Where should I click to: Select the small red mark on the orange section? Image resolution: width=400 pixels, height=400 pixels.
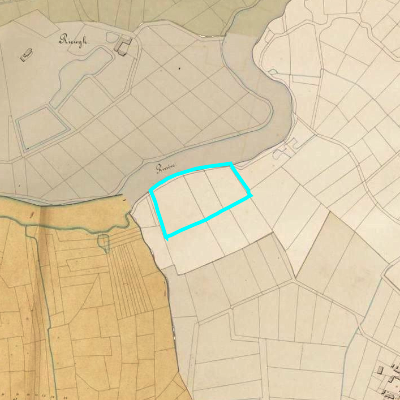point(33,215)
